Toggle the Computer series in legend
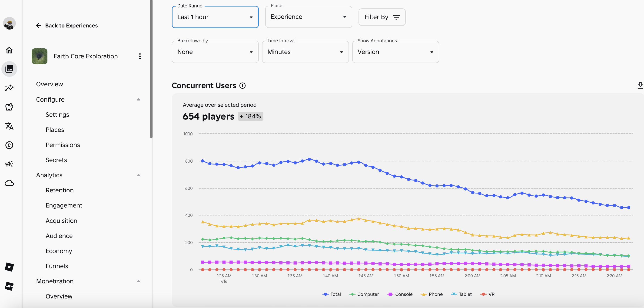This screenshot has height=308, width=644. click(364, 294)
